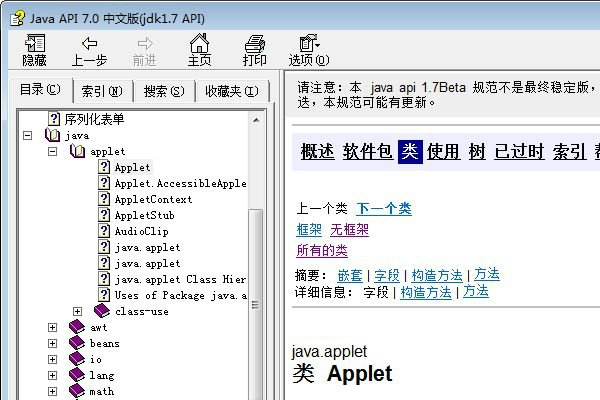Click the closed book icon beside awt

77,327
